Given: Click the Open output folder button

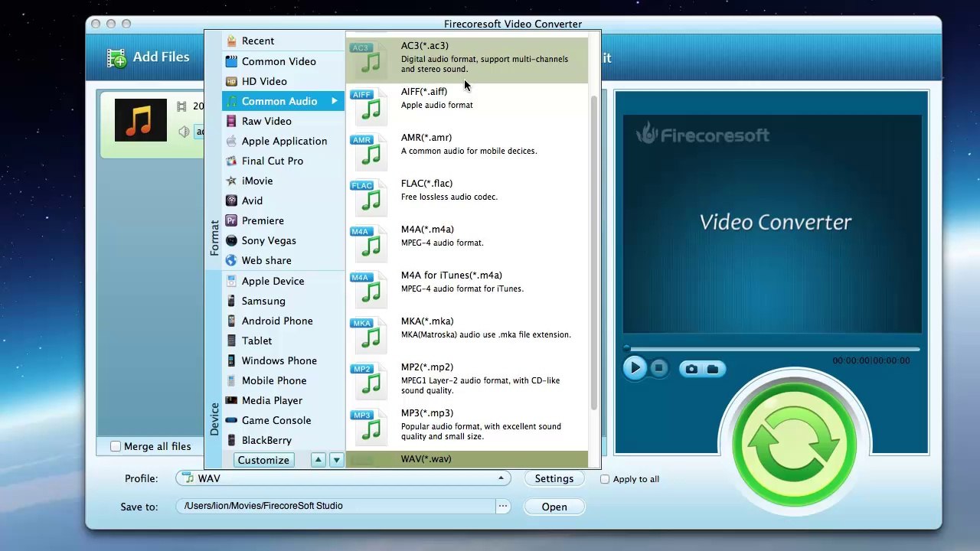Looking at the screenshot, I should point(554,507).
